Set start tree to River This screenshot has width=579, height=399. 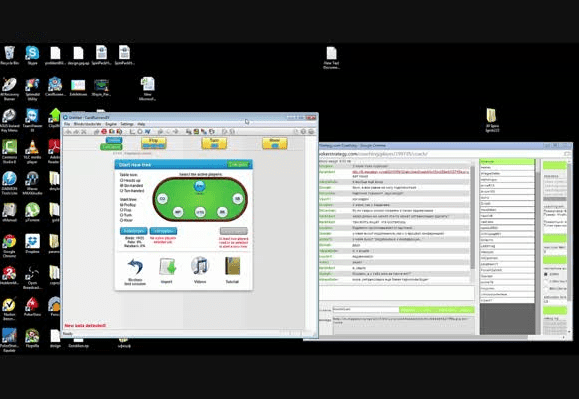pyautogui.click(x=126, y=220)
